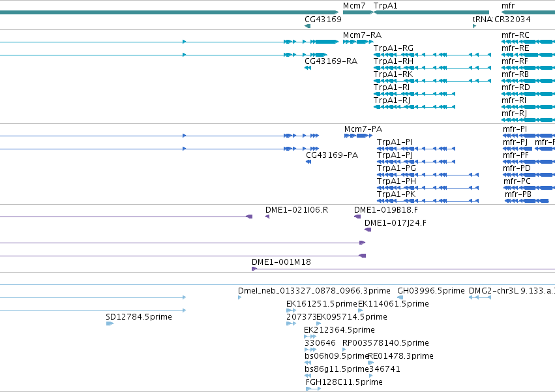Screen dimensions: 555x392
Task: Select the CG43169-PA protein feature
Action: coord(308,162)
